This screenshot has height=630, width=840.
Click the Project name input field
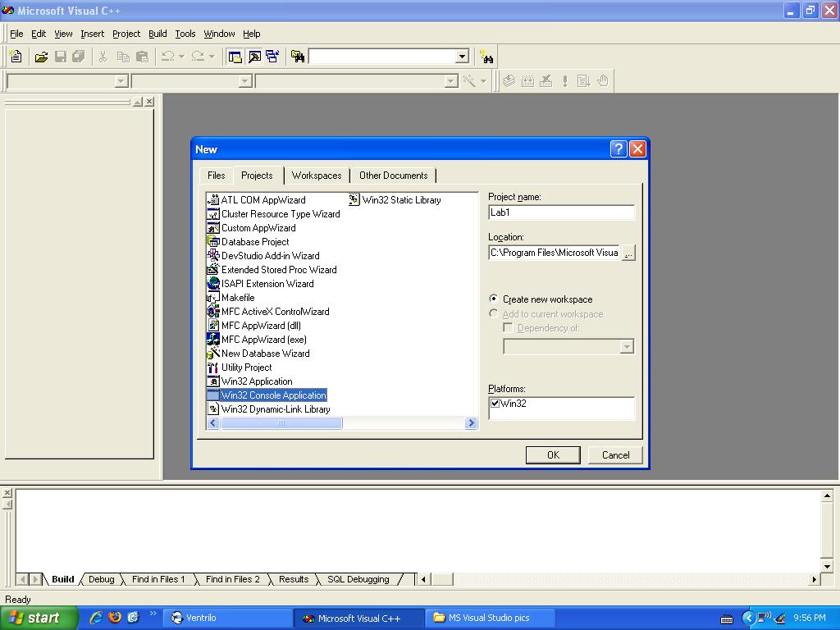click(561, 212)
